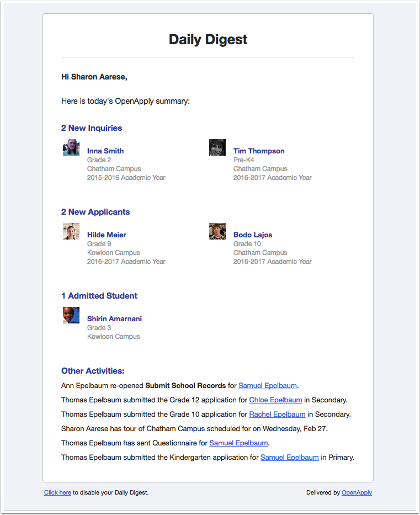420x515 pixels.
Task: Follow the Rachel Epelbaum link
Action: (277, 414)
